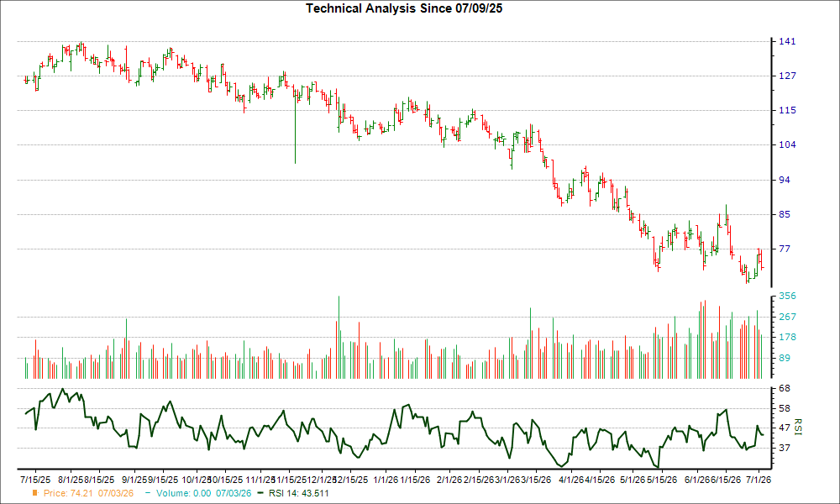Click the 178 volume axis label
The image size is (840, 504).
(x=787, y=338)
